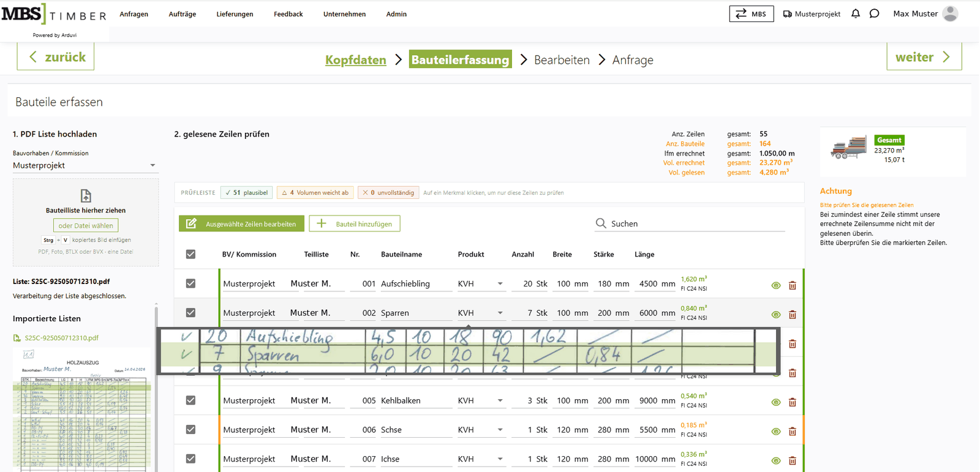Click the search magnifier icon
This screenshot has height=472, width=980.
601,223
